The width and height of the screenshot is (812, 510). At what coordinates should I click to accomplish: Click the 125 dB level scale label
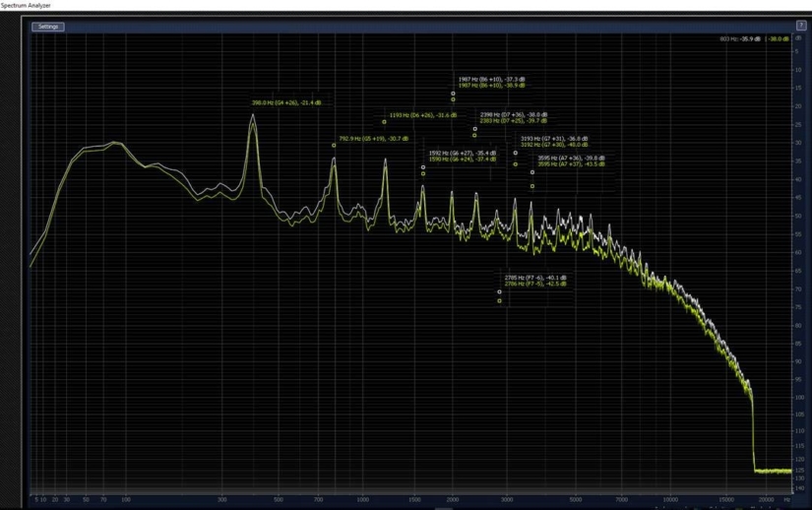click(799, 471)
